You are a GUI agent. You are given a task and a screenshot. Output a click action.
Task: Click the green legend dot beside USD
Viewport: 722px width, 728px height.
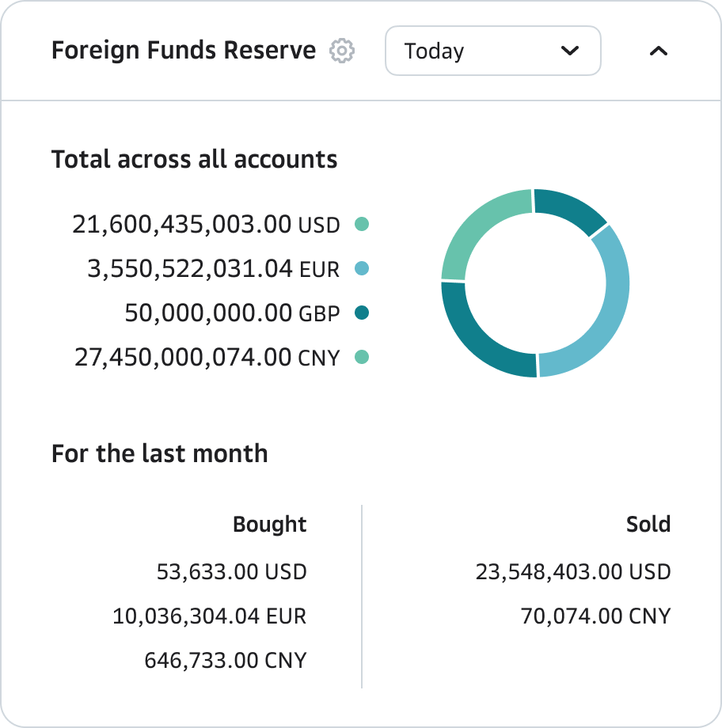pos(362,225)
